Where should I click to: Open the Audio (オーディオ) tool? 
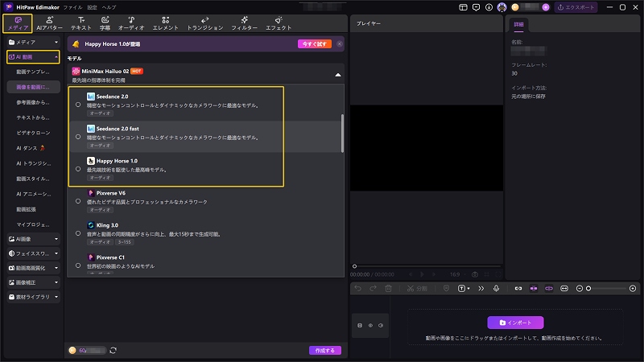pos(131,23)
